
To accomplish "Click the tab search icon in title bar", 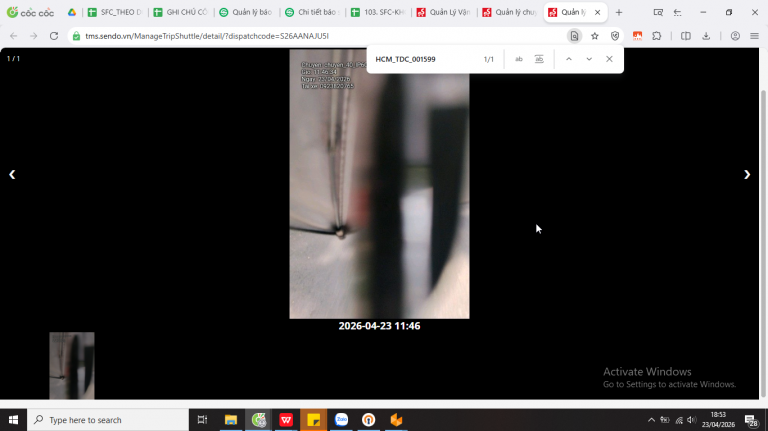I will click(658, 12).
